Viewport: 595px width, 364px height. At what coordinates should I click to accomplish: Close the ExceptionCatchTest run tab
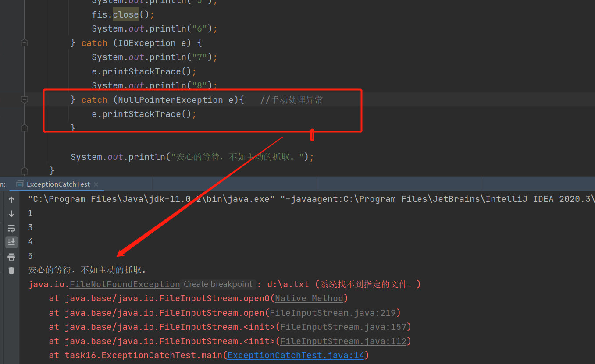point(96,184)
